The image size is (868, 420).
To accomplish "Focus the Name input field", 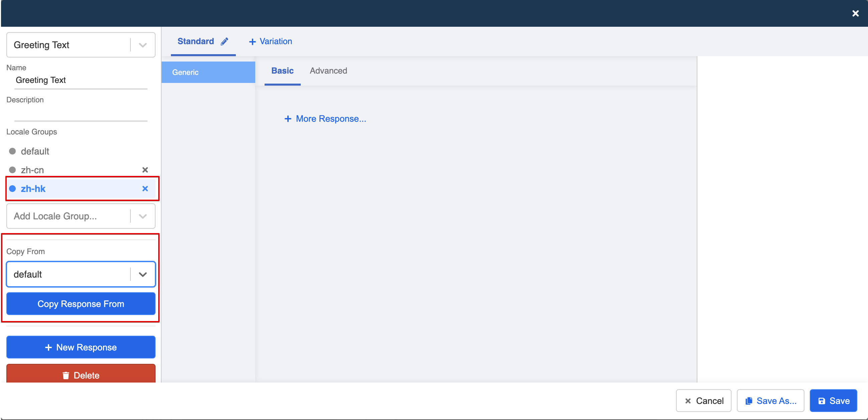I will (x=81, y=81).
